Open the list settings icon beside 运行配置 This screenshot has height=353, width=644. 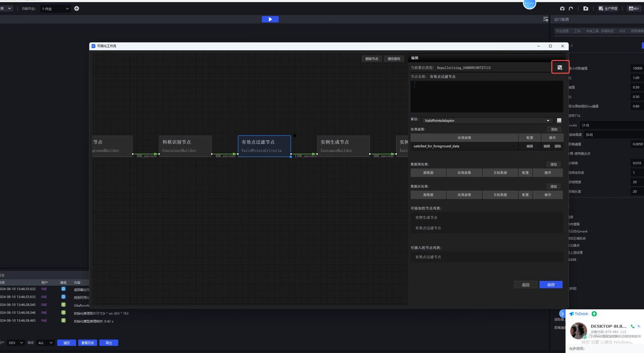pos(545,20)
